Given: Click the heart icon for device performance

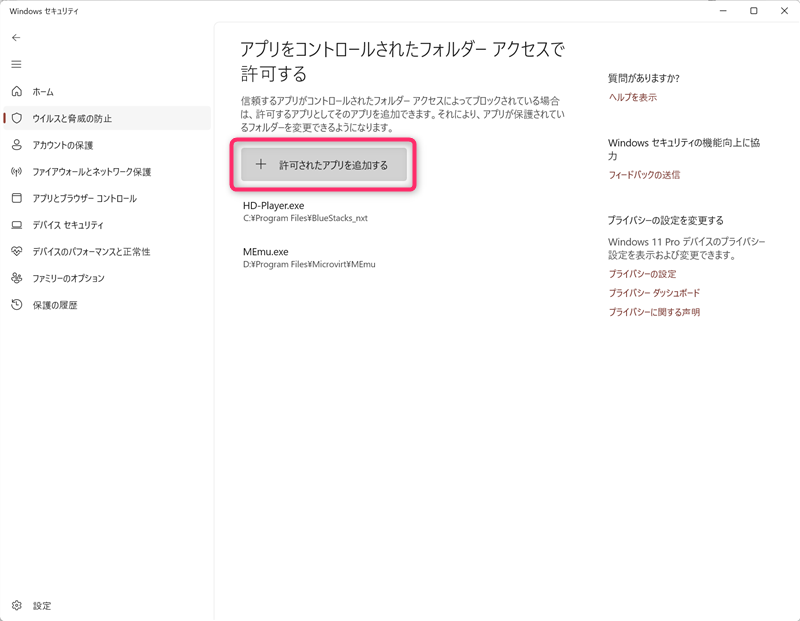Looking at the screenshot, I should [x=17, y=252].
